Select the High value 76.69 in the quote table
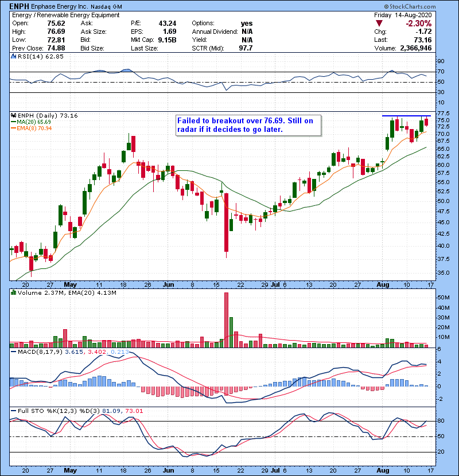The image size is (459, 476). (x=56, y=32)
